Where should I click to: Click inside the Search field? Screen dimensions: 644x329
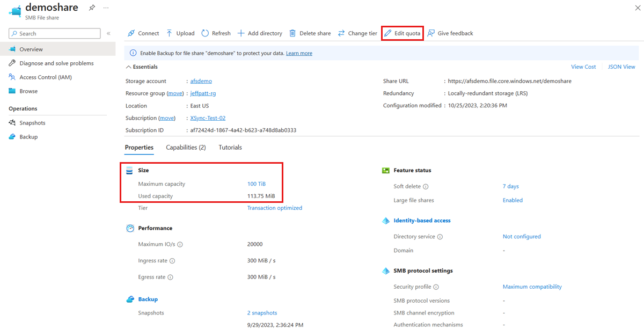coord(54,33)
